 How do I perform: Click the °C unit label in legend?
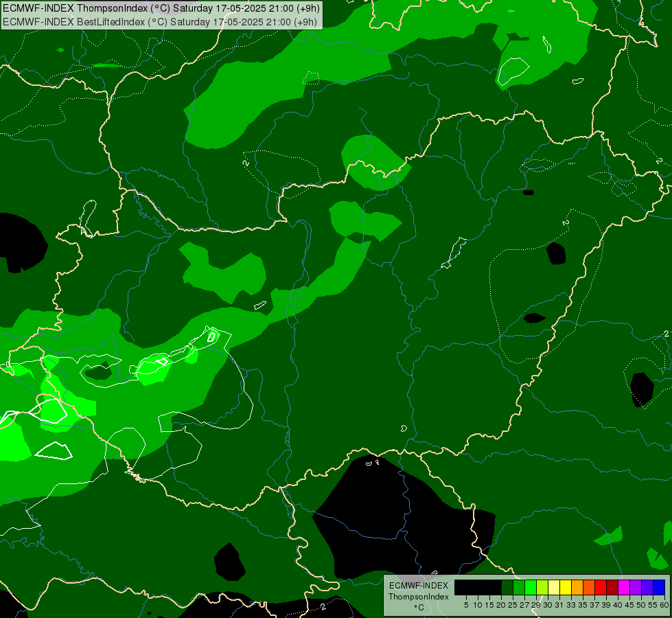pyautogui.click(x=419, y=608)
